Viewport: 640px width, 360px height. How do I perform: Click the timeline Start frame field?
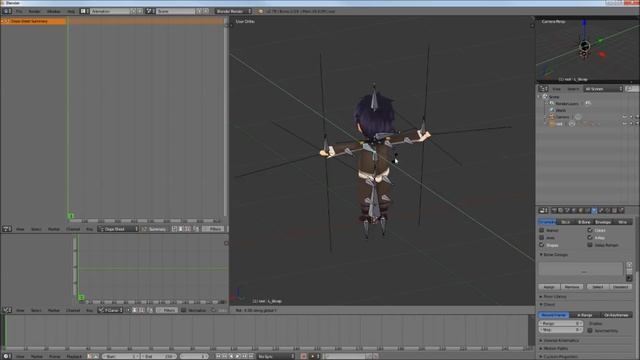(x=120, y=356)
